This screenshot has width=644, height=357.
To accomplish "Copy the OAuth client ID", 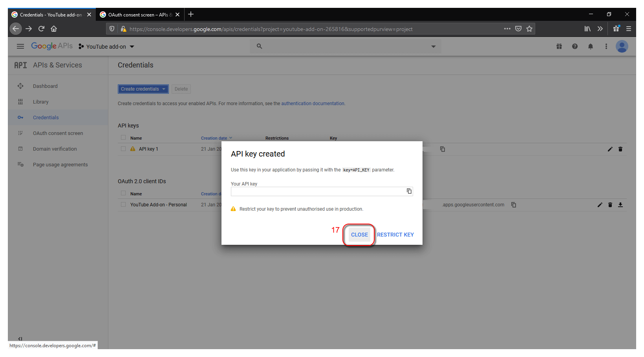I will coord(514,205).
